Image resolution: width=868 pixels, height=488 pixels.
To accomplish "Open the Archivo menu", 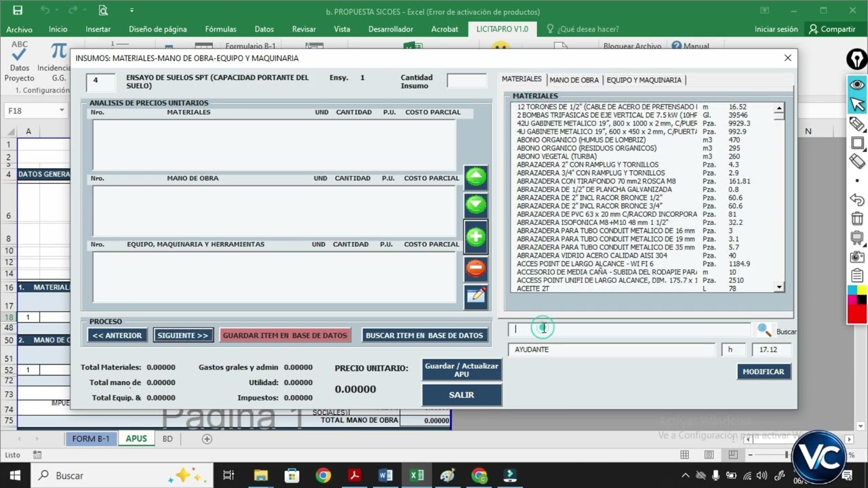I will pos(20,29).
